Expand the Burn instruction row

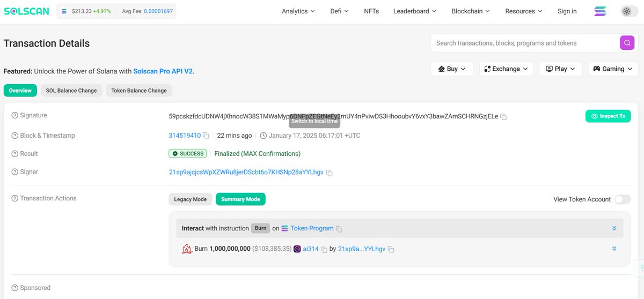pos(614,228)
